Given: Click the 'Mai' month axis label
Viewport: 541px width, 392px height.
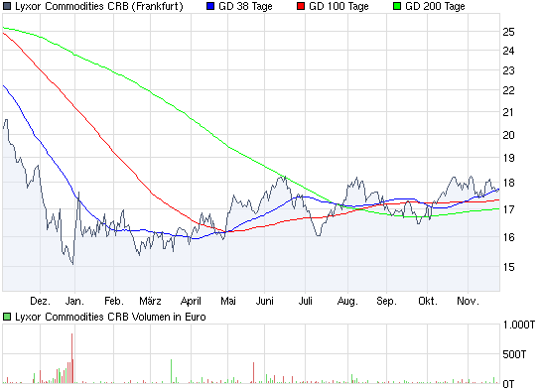Looking at the screenshot, I should click(228, 301).
